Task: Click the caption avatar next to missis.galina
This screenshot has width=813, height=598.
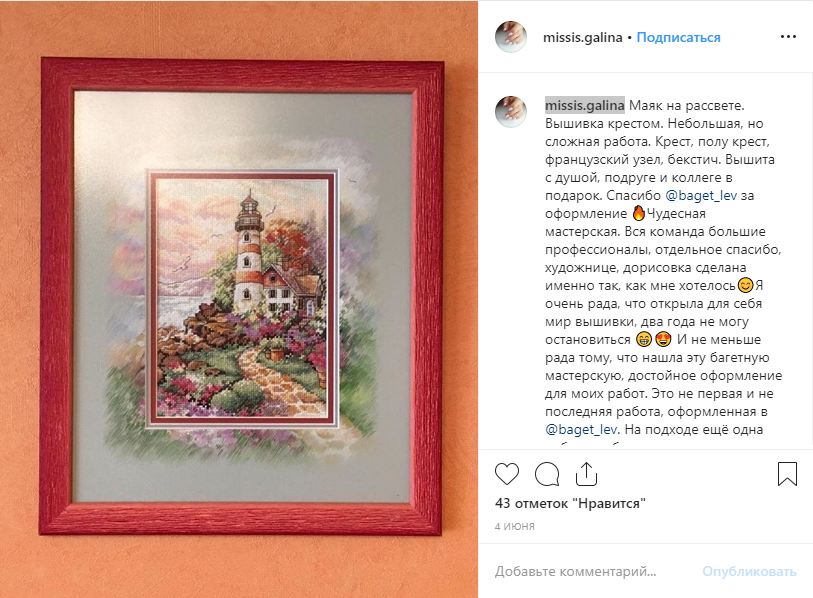Action: click(x=511, y=111)
